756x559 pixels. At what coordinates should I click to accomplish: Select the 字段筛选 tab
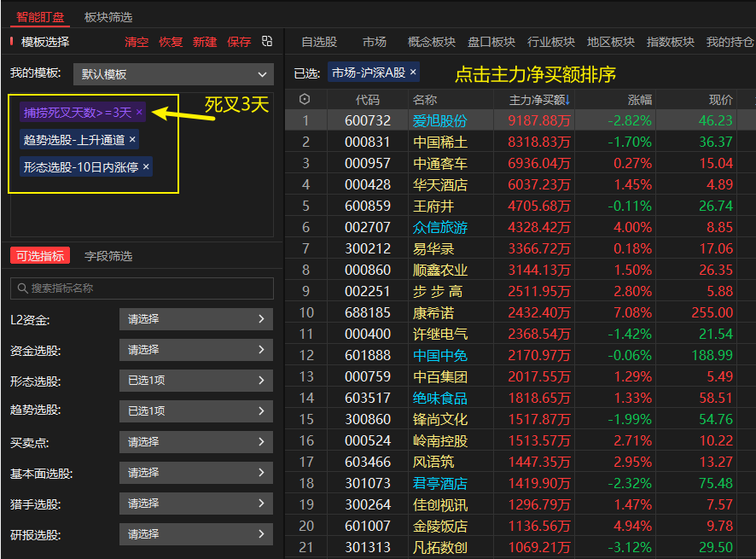(108, 256)
